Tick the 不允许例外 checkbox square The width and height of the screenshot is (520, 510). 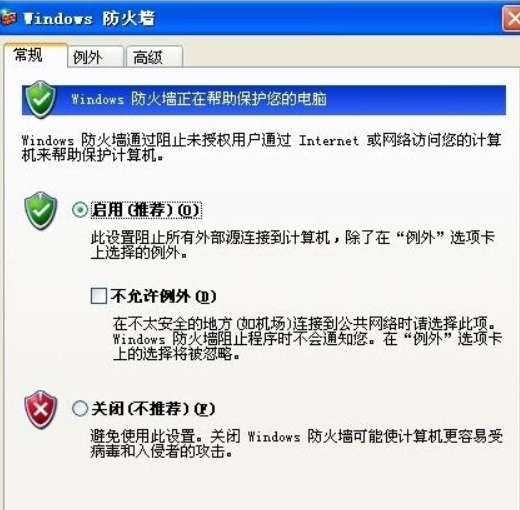tap(99, 296)
